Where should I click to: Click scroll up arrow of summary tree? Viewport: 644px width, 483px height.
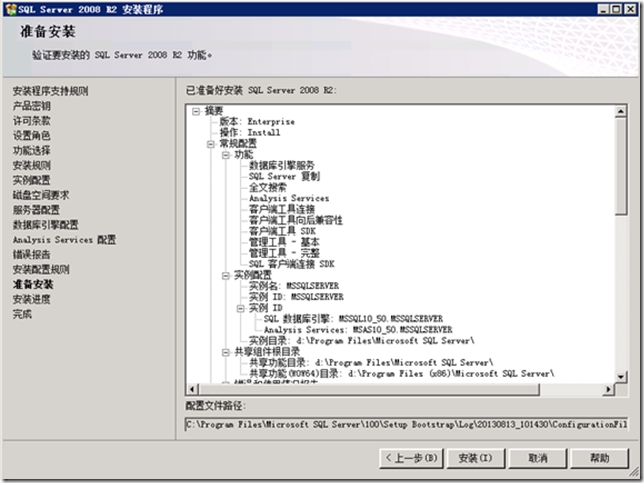pos(621,111)
